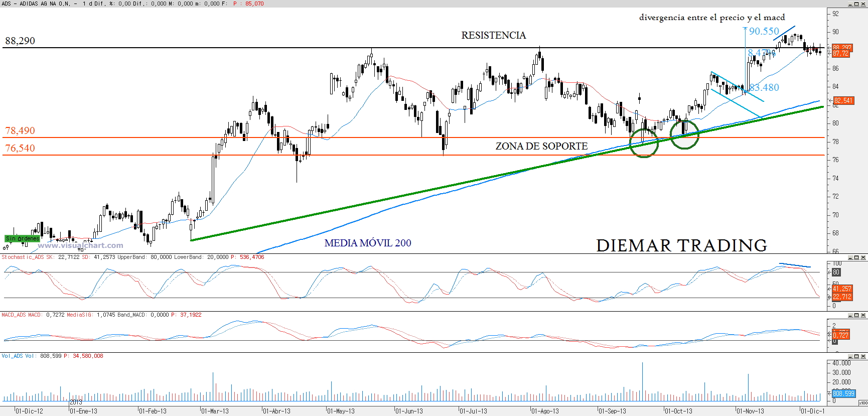Click the 01-Jun-13 date on time axis
Viewport: 868px width, 416px height.
(409, 411)
